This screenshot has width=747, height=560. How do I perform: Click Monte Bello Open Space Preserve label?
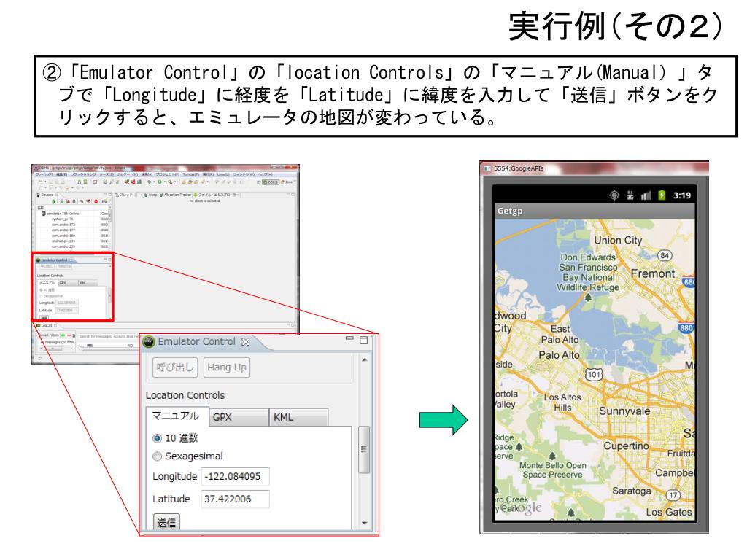point(553,470)
